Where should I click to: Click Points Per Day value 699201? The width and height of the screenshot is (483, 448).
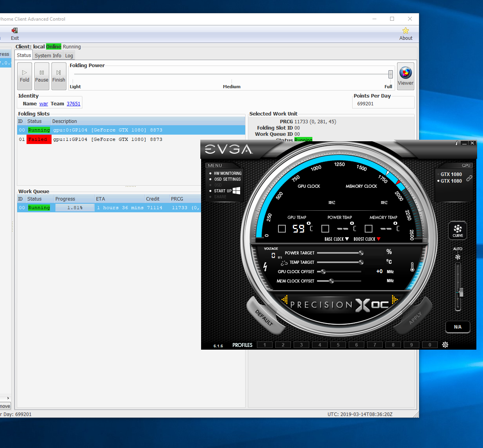(365, 104)
